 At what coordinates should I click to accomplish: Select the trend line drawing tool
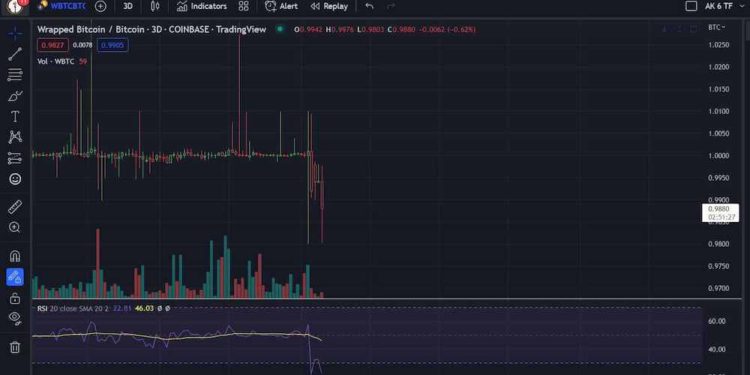15,54
